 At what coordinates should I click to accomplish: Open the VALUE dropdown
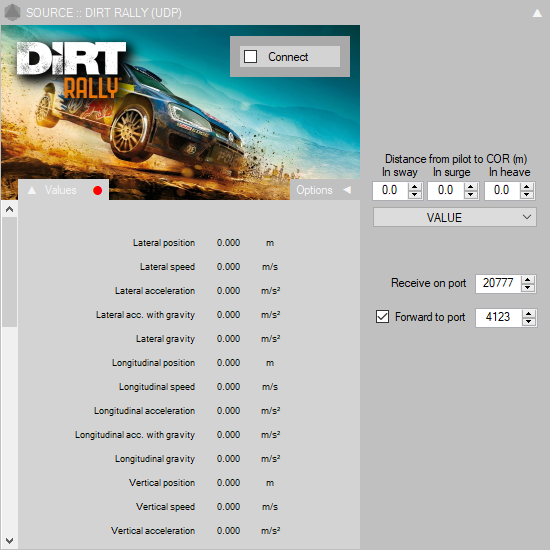[455, 217]
